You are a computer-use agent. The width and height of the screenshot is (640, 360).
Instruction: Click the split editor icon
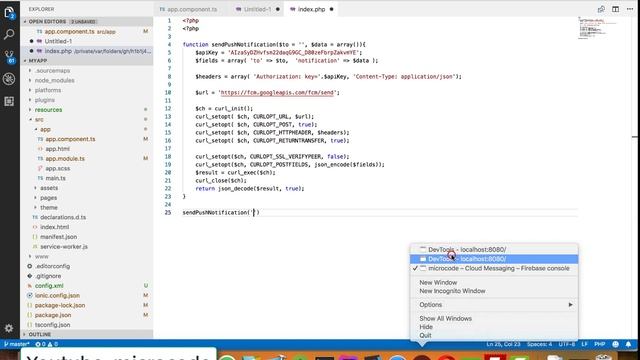(x=615, y=9)
